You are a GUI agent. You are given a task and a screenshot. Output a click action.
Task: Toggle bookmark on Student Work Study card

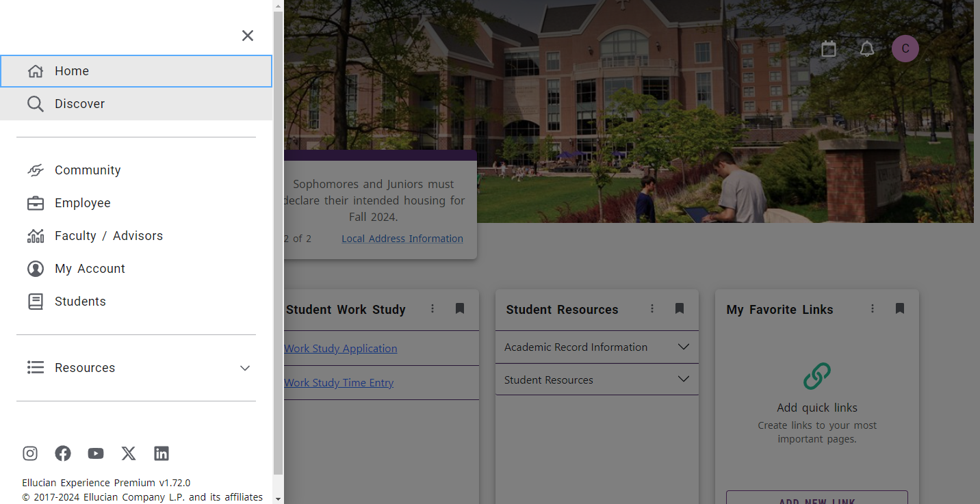[x=460, y=309]
